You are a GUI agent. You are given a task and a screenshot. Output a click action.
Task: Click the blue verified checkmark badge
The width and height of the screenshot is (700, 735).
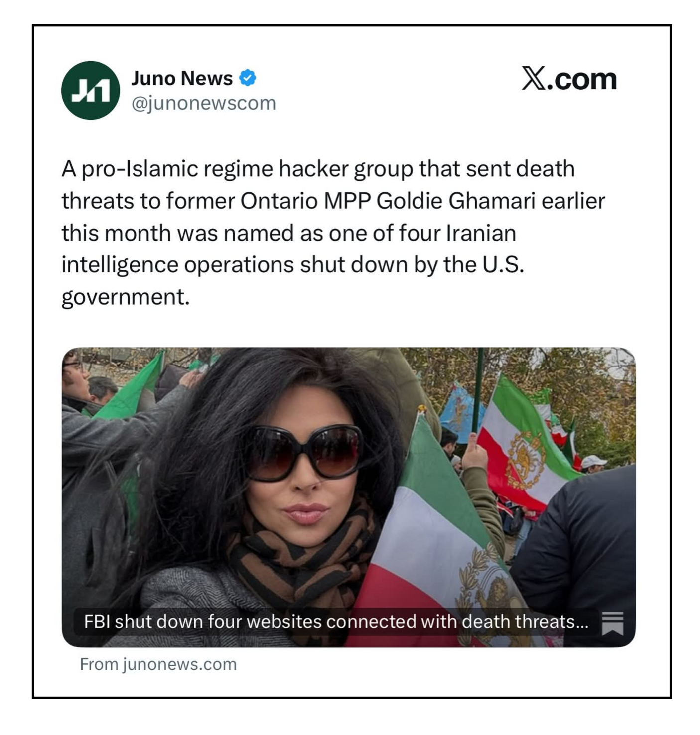click(248, 78)
